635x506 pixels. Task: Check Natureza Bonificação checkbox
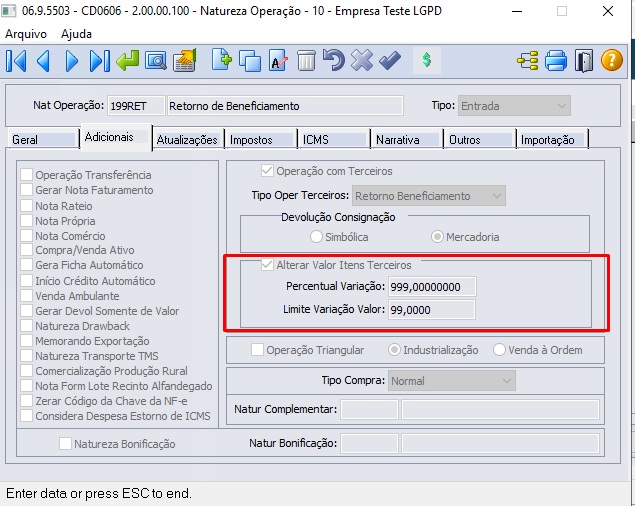click(x=65, y=444)
